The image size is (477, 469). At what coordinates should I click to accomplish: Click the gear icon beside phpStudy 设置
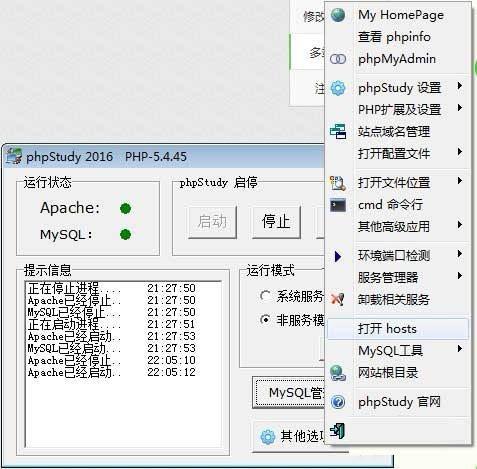(338, 88)
